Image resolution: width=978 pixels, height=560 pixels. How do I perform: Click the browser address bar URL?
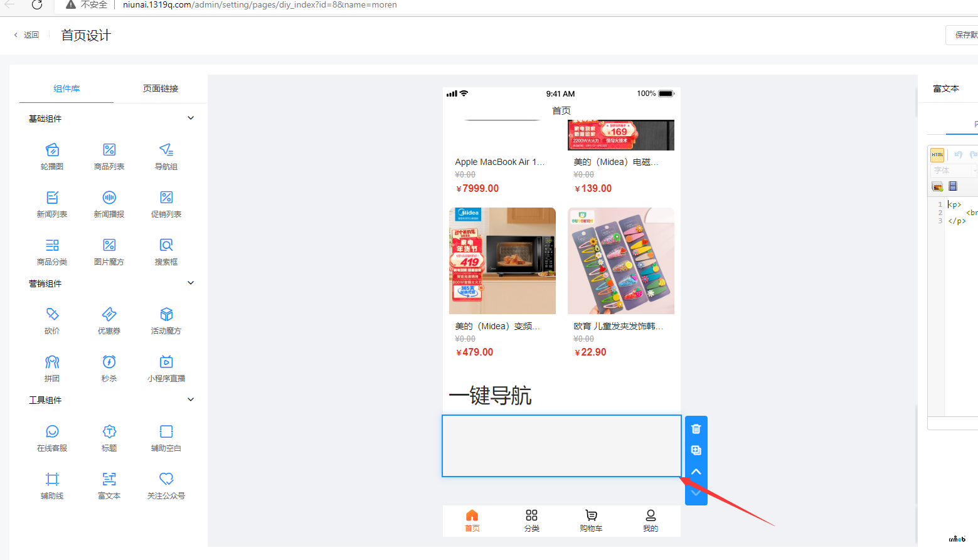click(260, 5)
